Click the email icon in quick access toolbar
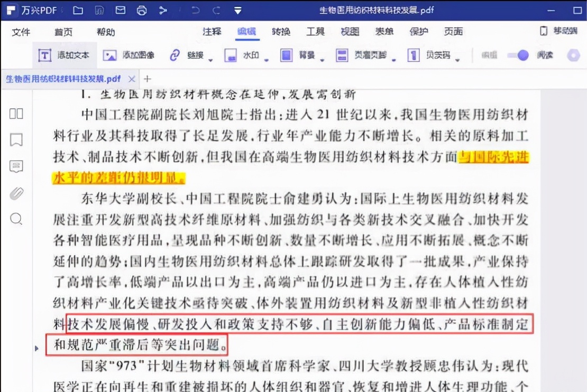This screenshot has width=587, height=392. click(121, 10)
